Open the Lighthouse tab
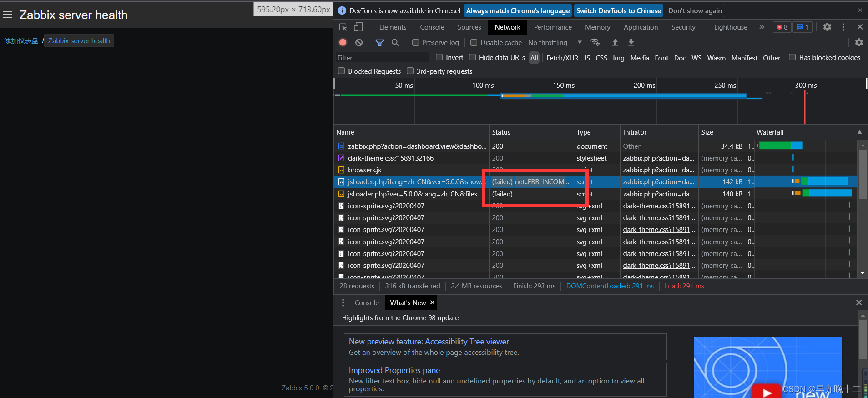 tap(731, 27)
